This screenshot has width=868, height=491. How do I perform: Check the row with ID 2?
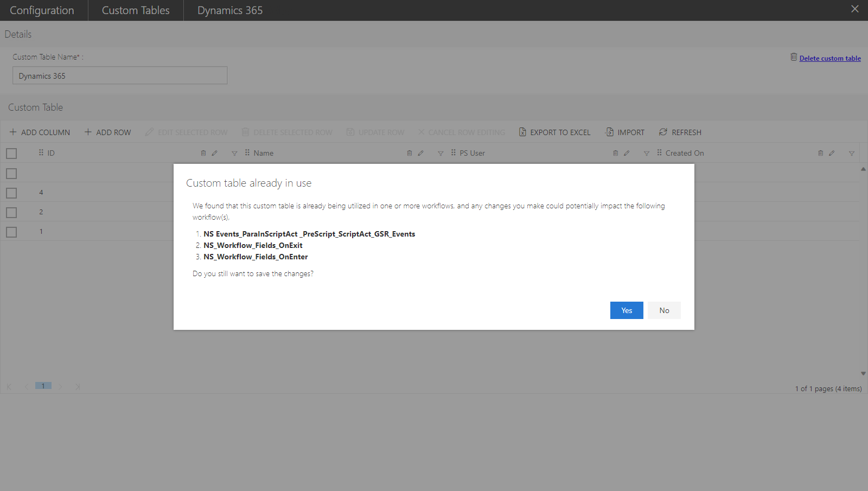click(x=11, y=213)
